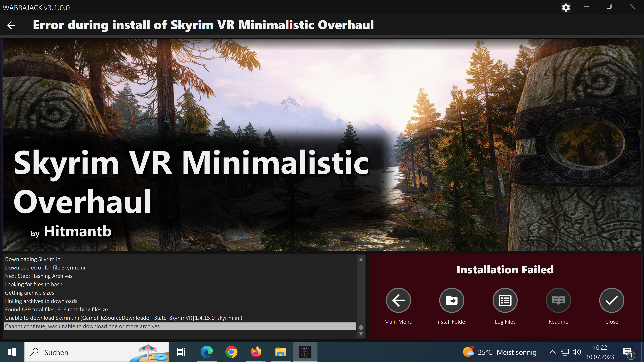This screenshot has width=644, height=362.
Task: Open the Install Folder icon
Action: coord(451,300)
